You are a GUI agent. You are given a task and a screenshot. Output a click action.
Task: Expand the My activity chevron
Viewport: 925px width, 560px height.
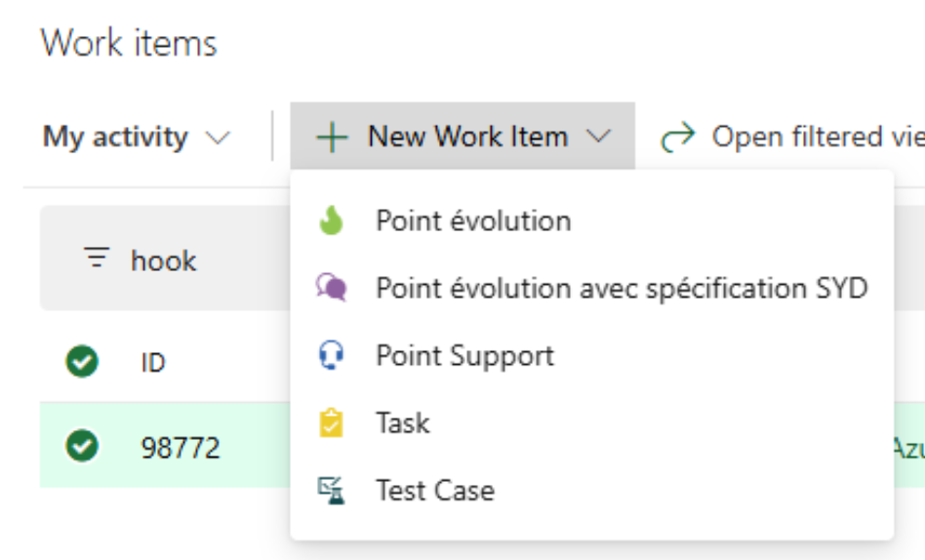(x=218, y=138)
